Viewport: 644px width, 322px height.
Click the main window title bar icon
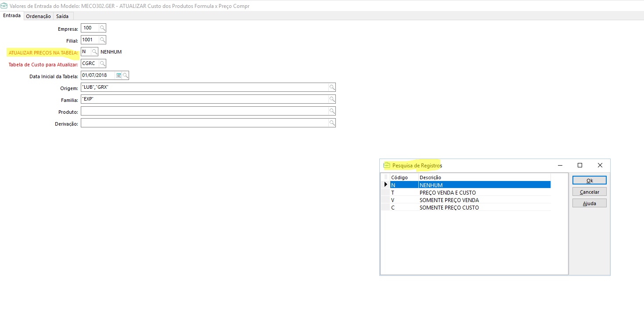tap(4, 6)
